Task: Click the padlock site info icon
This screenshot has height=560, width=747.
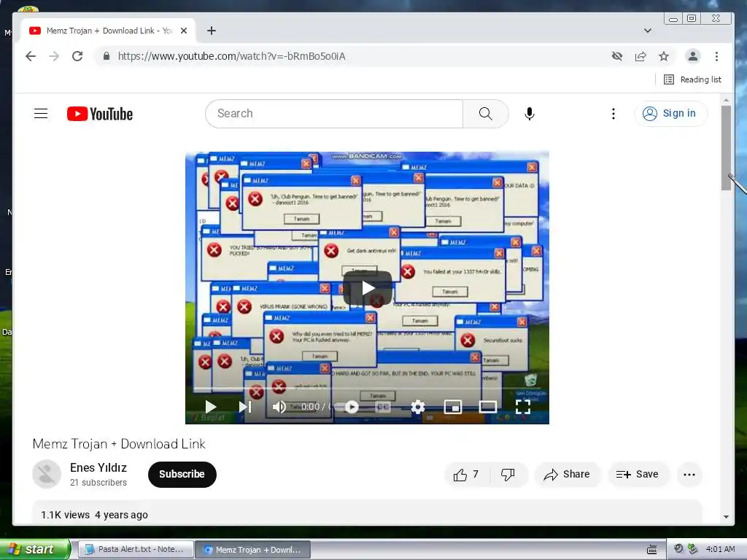Action: coord(107,56)
